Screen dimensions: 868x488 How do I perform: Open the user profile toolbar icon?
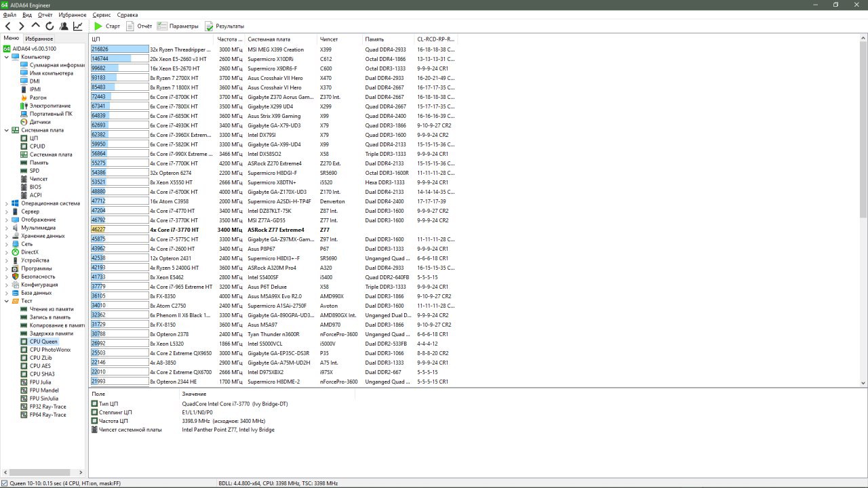click(64, 26)
